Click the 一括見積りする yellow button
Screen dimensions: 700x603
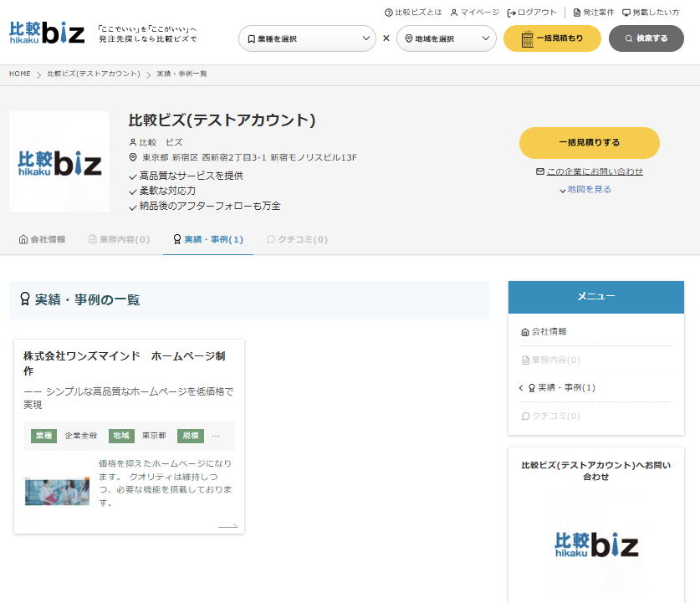pyautogui.click(x=590, y=143)
